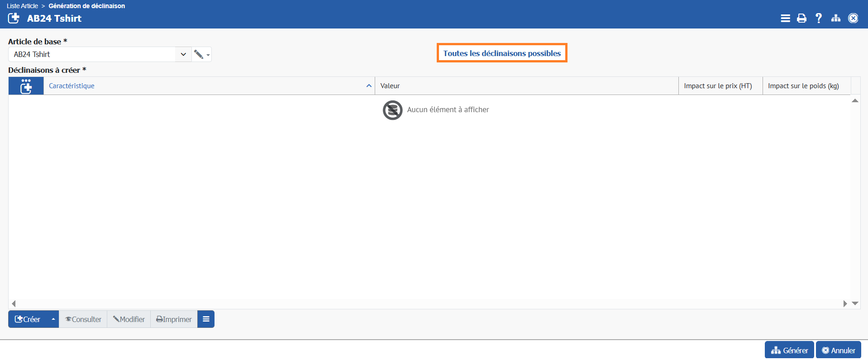Open the list actions menu button

(x=206, y=319)
